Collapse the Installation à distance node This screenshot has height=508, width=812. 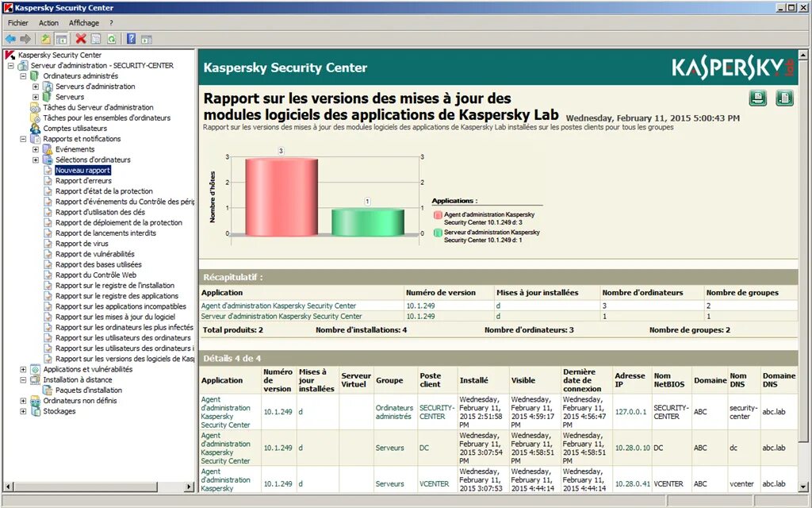pos(23,380)
